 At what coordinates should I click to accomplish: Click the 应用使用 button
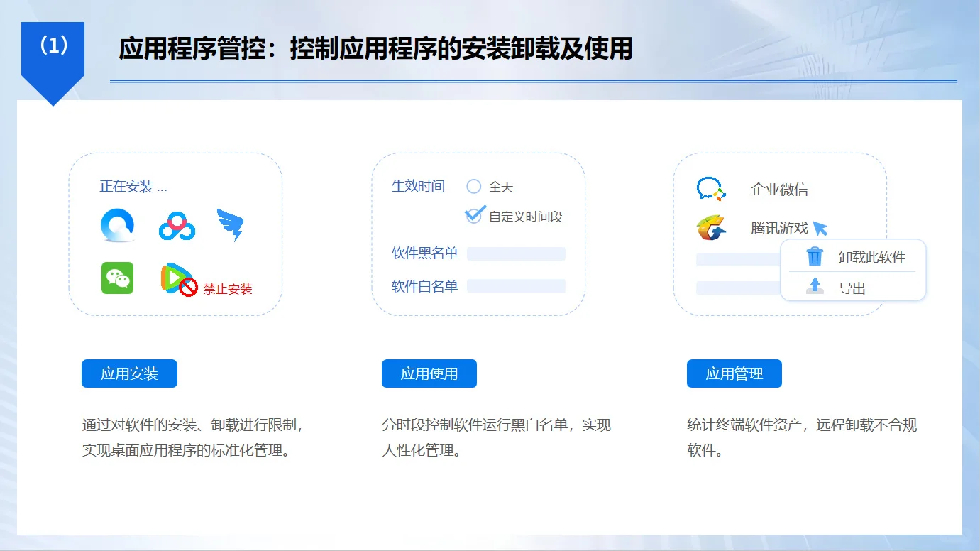tap(429, 373)
